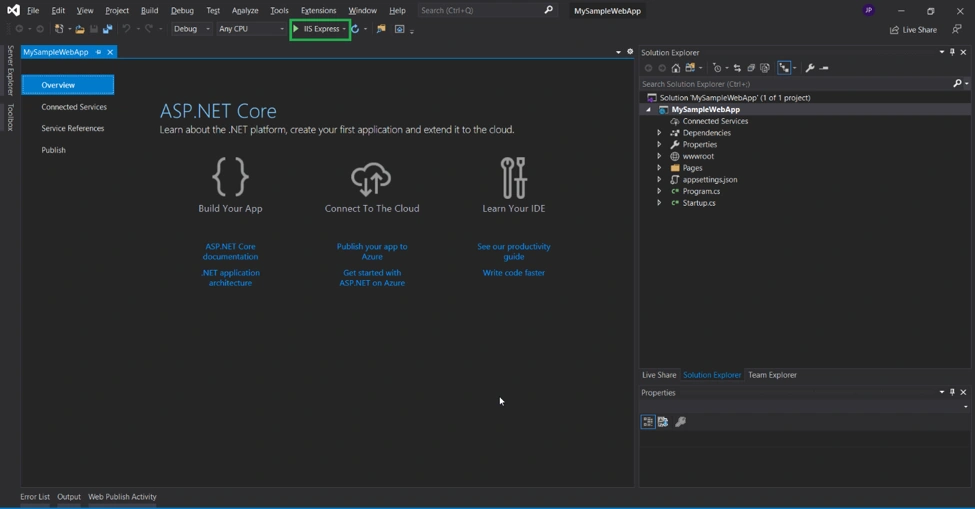Pin the Properties panel
This screenshot has height=509, width=975.
(952, 392)
